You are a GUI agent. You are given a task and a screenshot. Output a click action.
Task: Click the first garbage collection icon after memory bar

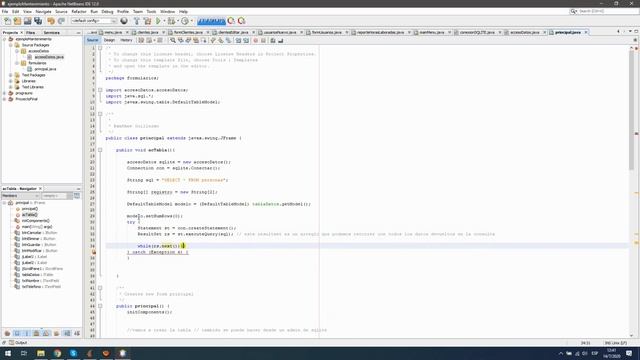tap(231, 21)
